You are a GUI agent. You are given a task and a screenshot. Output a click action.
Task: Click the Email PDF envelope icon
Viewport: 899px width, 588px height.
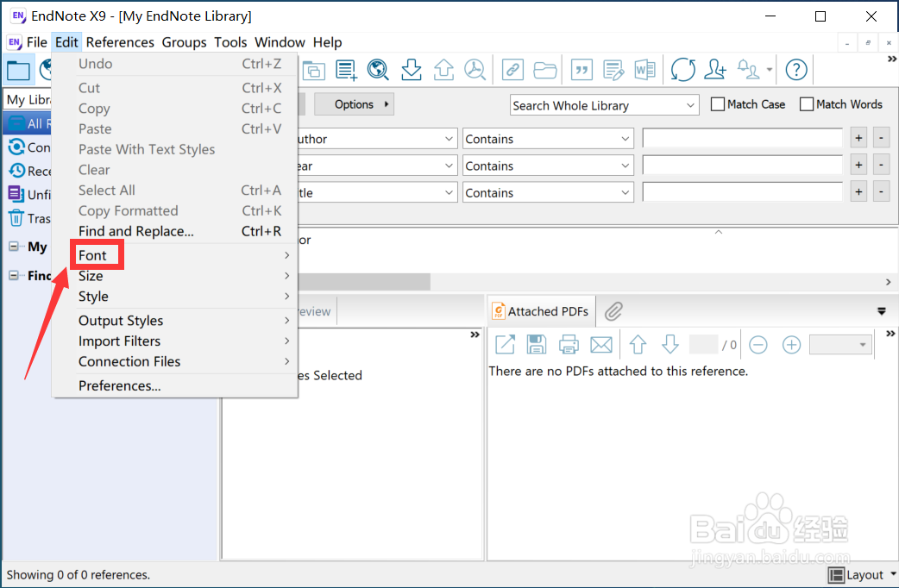(600, 345)
